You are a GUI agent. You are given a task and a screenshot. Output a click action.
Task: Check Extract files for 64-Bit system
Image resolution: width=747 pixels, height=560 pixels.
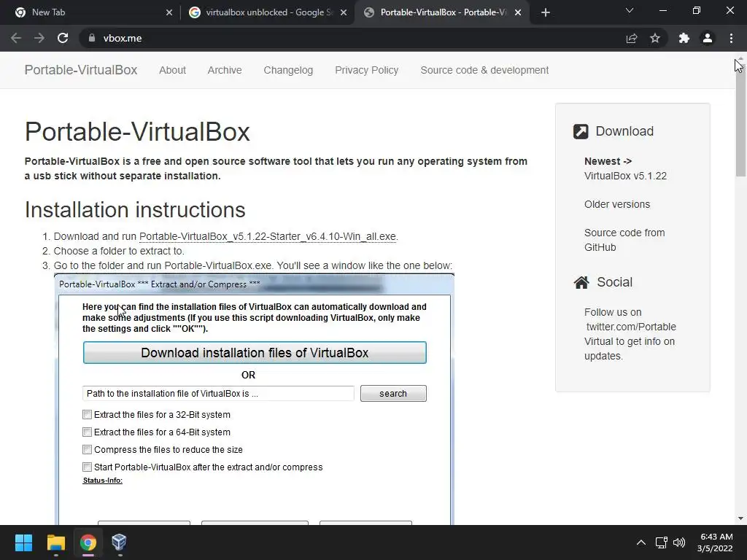point(88,432)
